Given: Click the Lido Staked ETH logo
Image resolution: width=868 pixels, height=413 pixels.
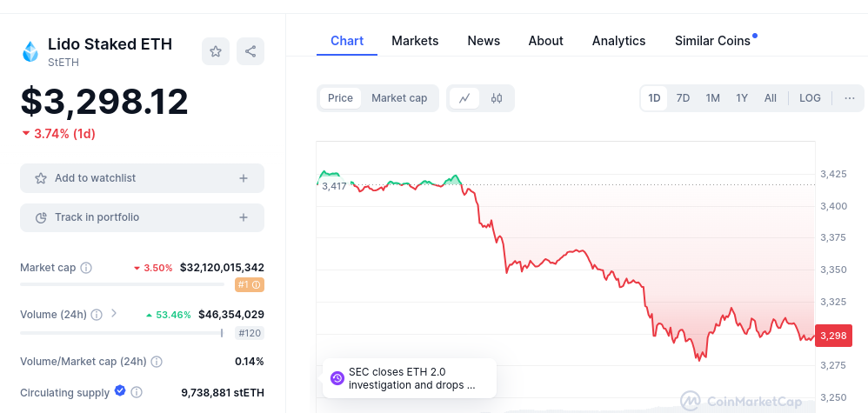Looking at the screenshot, I should (31, 52).
